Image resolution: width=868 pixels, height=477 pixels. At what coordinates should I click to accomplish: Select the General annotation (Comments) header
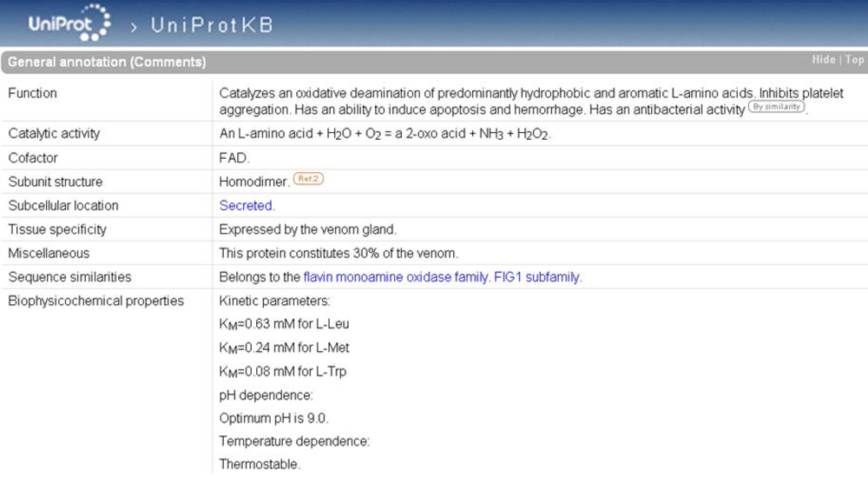pyautogui.click(x=107, y=62)
